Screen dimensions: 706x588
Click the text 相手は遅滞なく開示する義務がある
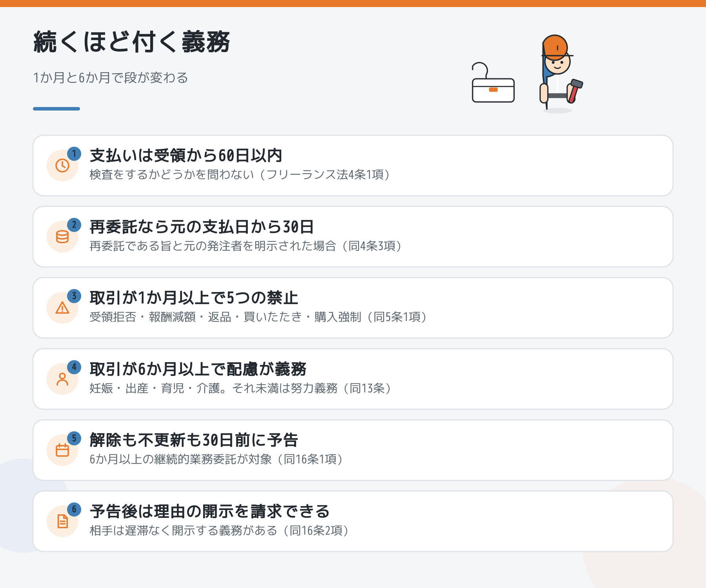[184, 530]
